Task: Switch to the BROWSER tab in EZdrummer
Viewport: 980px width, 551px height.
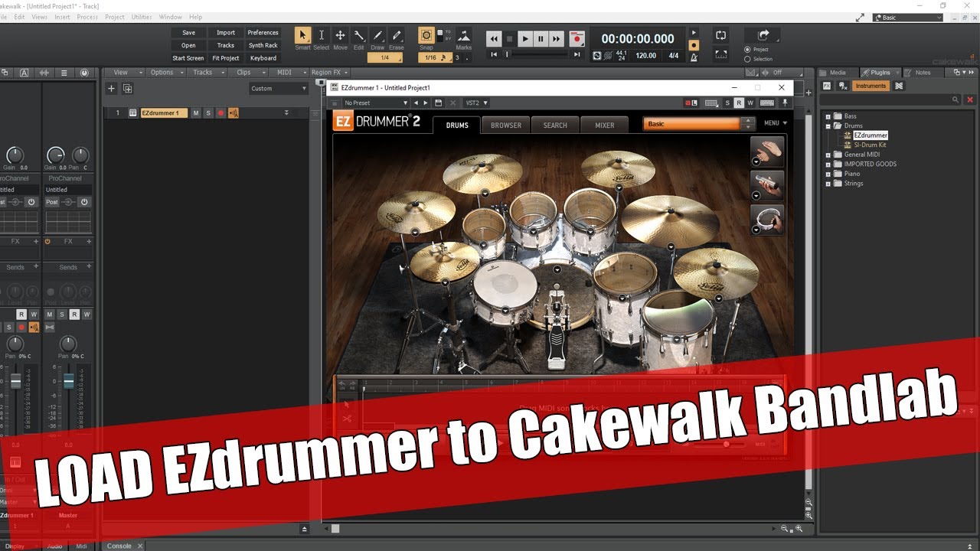Action: [x=506, y=126]
